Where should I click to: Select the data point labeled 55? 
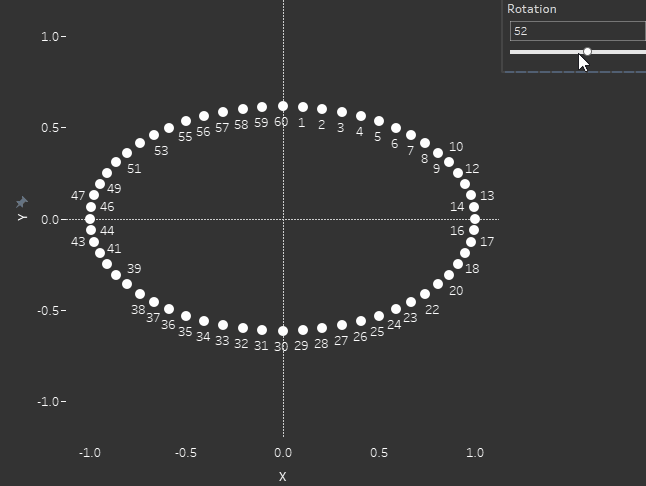[x=186, y=121]
